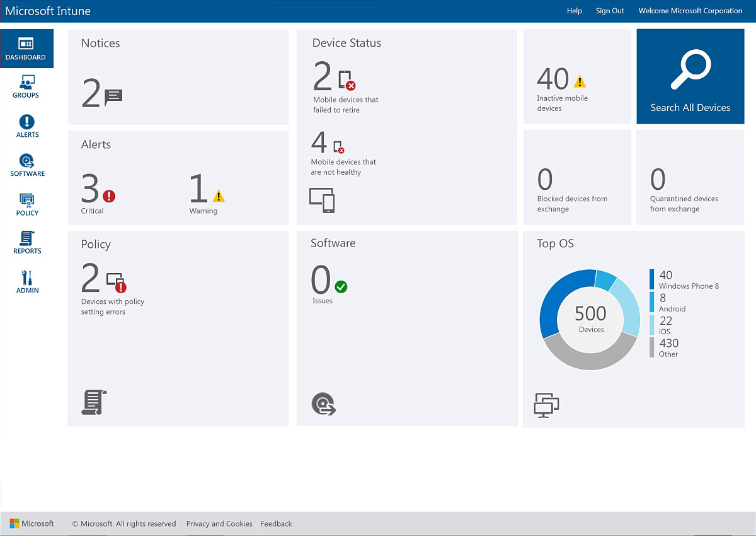The height and width of the screenshot is (536, 756).
Task: Click the Android legend color bar
Action: pyautogui.click(x=652, y=302)
